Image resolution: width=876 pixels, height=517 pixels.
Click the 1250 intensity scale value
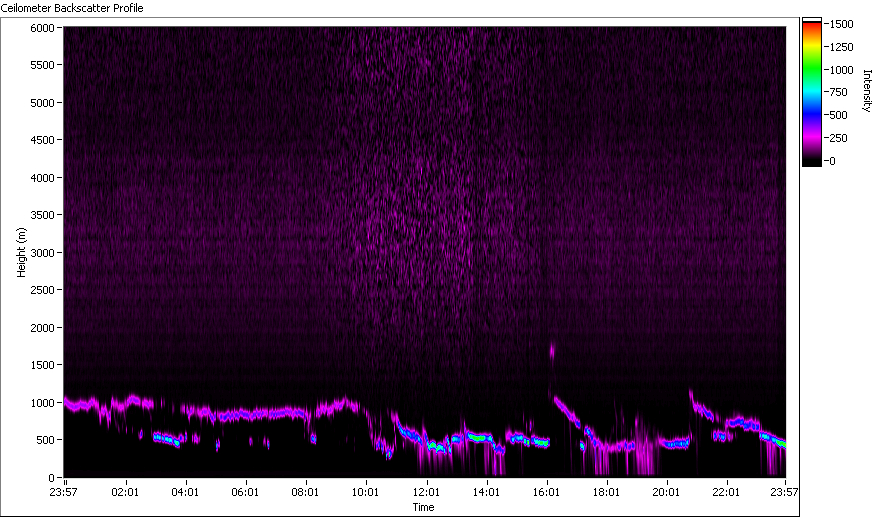coord(841,47)
